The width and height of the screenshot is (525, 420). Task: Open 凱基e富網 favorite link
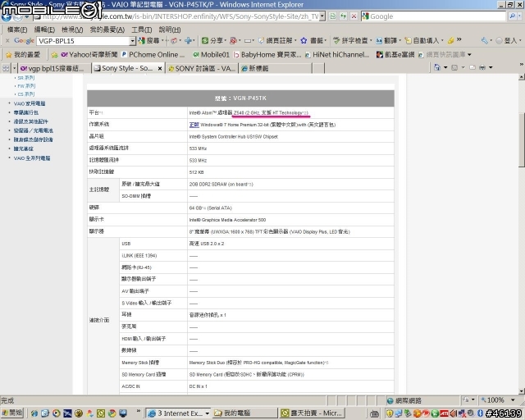pos(395,55)
